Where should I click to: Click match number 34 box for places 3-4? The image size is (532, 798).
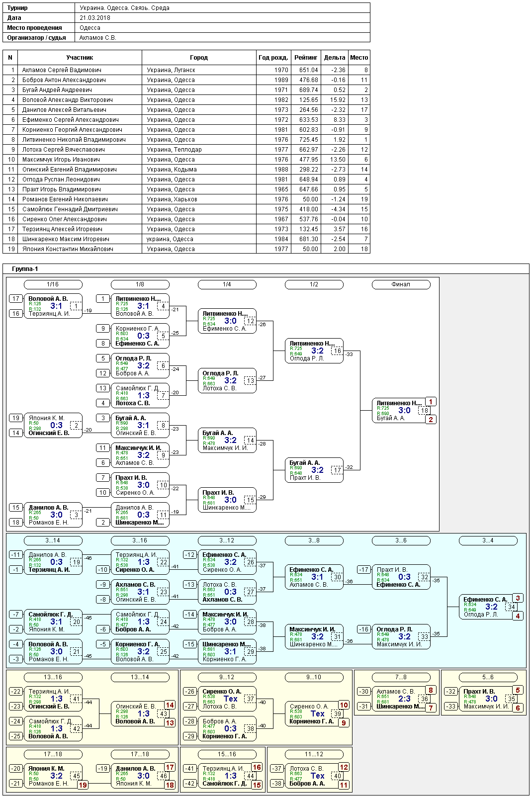[x=511, y=607]
